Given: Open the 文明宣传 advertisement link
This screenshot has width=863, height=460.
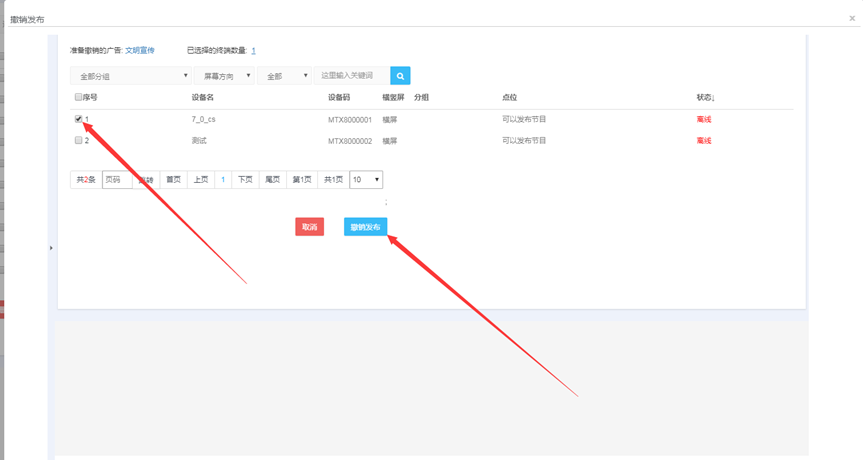Looking at the screenshot, I should 140,50.
